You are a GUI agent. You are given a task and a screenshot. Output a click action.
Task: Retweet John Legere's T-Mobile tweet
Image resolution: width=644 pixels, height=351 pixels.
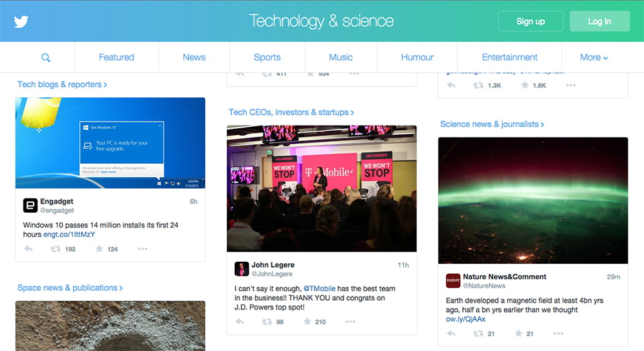coord(268,321)
